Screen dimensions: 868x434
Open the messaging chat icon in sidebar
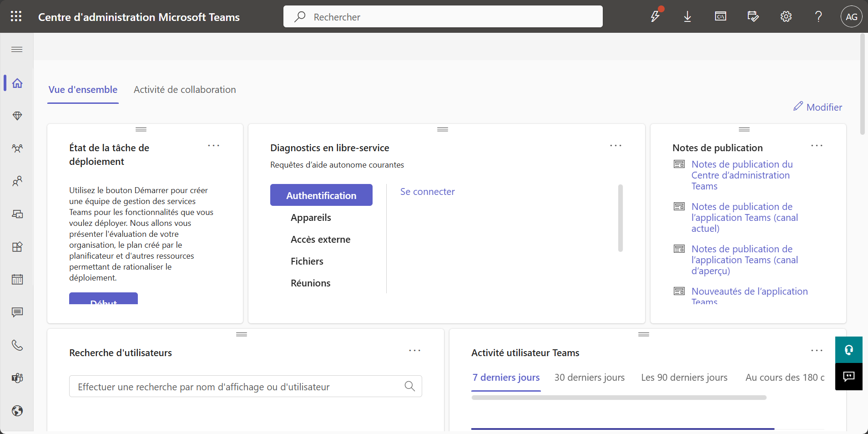coord(17,312)
